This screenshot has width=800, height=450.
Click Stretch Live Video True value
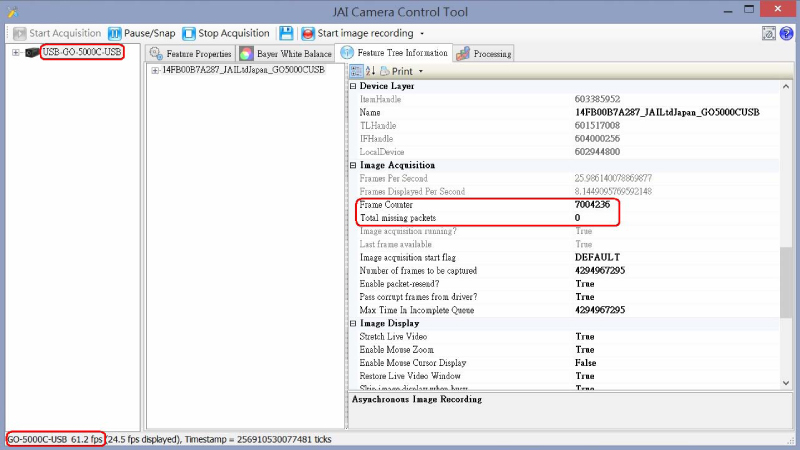(585, 337)
